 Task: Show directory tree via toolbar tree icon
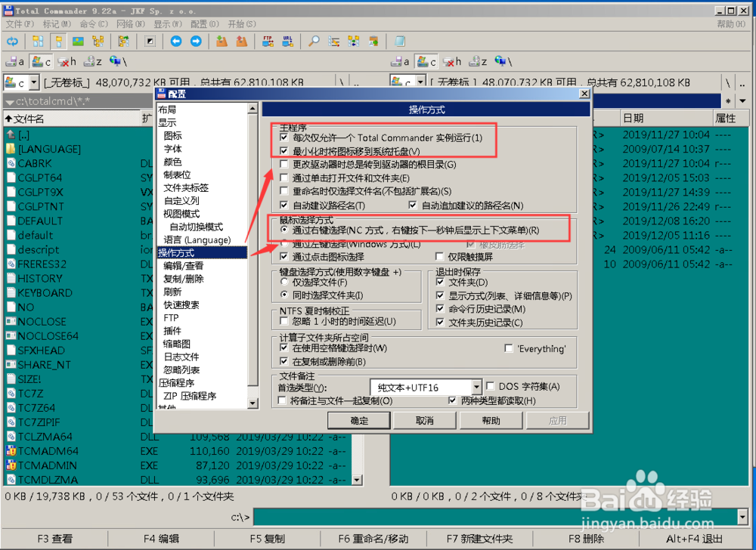(x=98, y=42)
